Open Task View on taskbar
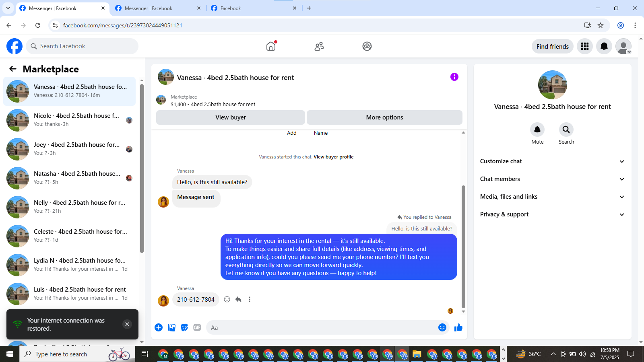644x362 pixels. tap(145, 354)
